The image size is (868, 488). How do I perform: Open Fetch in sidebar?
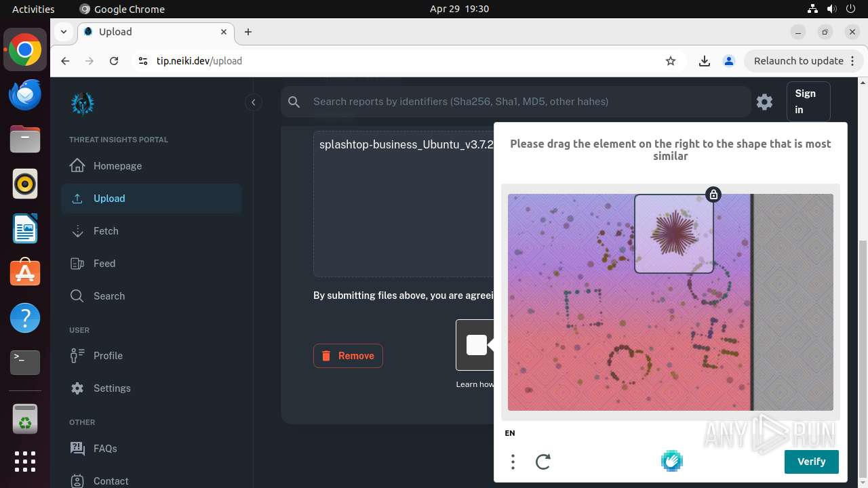151,231
